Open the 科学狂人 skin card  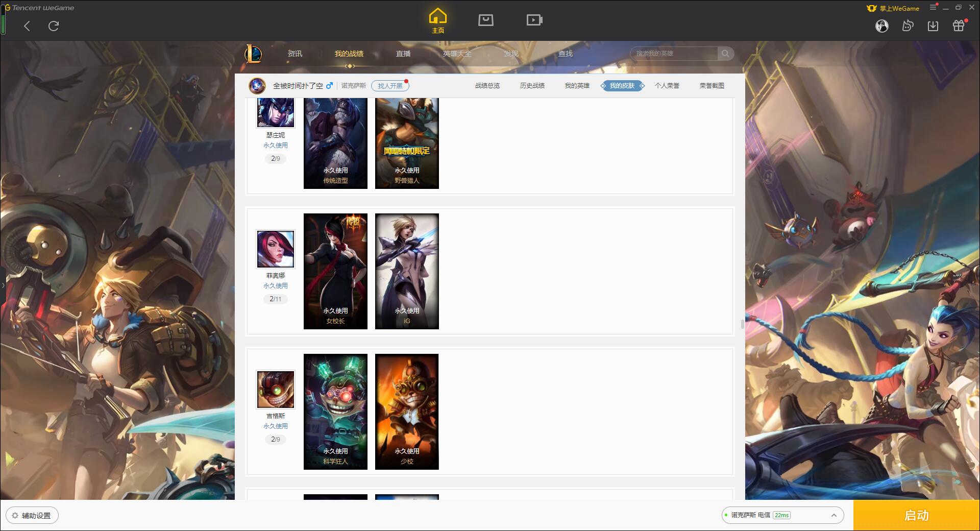click(x=335, y=412)
